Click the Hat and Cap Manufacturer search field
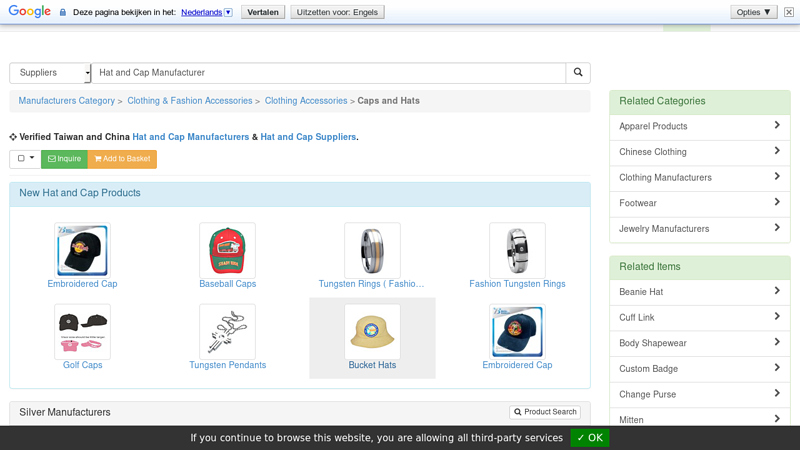Screen dimensions: 800x450 [329, 72]
